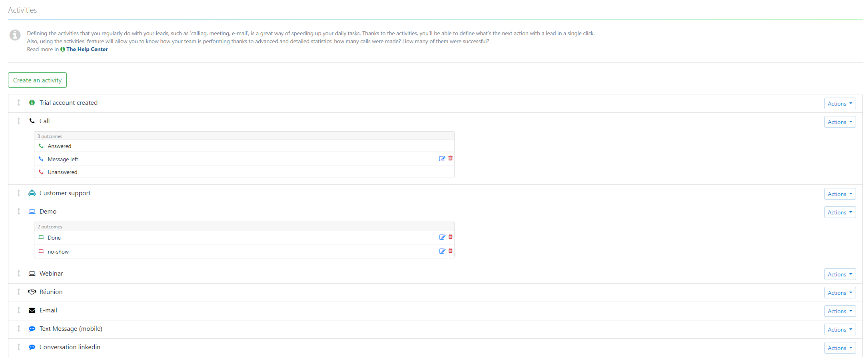Delete the Message left outcome
The image size is (868, 358).
pos(451,158)
